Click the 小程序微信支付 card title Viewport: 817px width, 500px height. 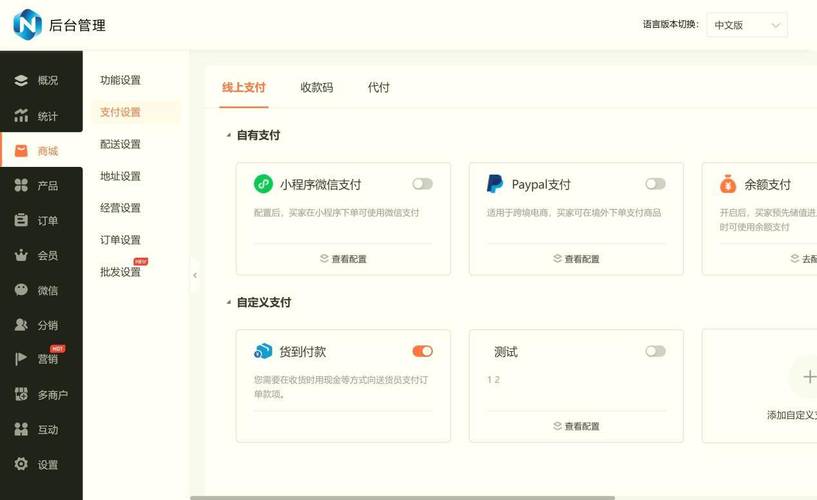[320, 184]
